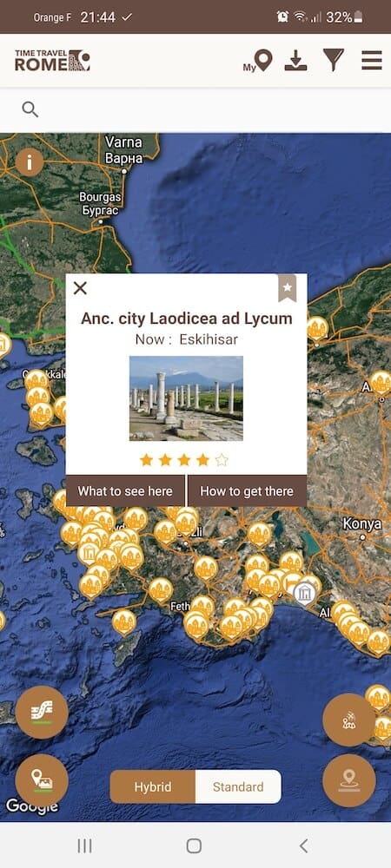Center map on my location button
This screenshot has width=391, height=868.
[x=349, y=780]
